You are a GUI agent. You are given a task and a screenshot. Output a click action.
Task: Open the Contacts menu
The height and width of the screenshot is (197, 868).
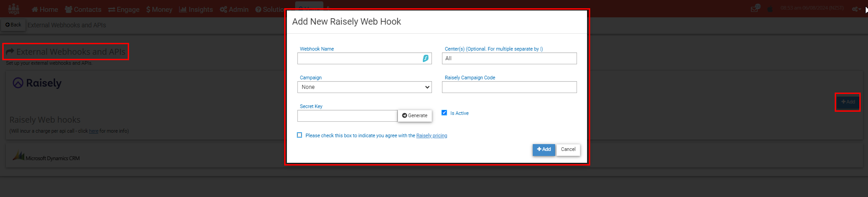coord(83,9)
